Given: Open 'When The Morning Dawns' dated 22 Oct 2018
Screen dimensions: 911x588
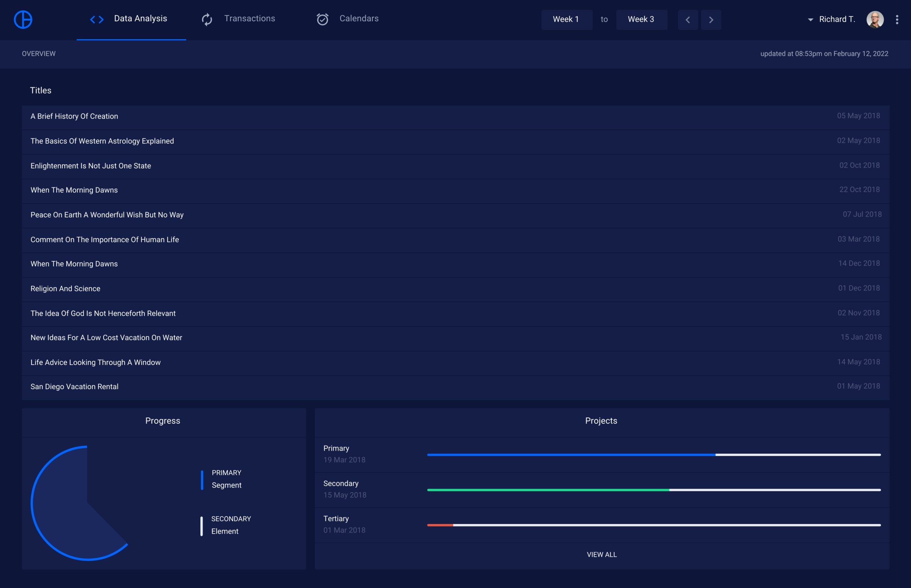Looking at the screenshot, I should tap(455, 191).
